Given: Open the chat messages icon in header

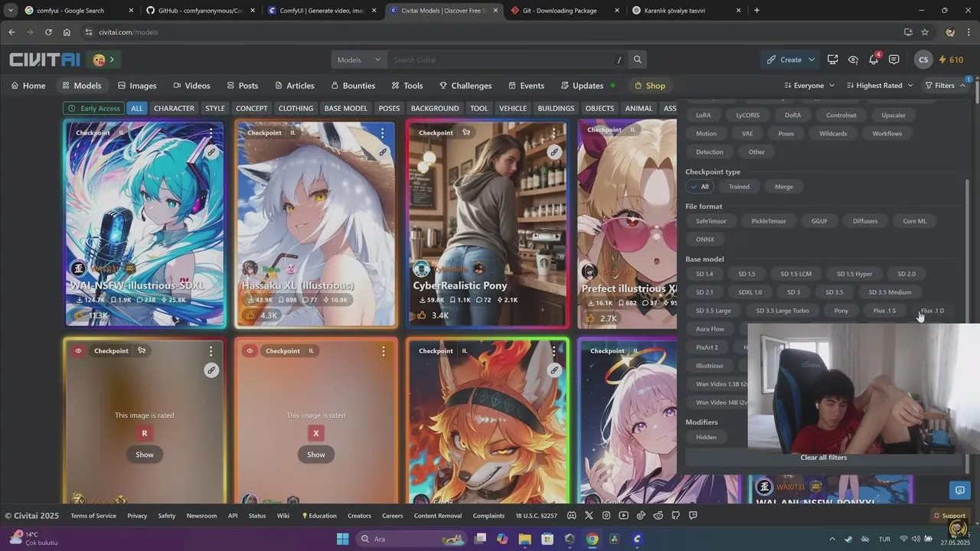Looking at the screenshot, I should point(894,60).
